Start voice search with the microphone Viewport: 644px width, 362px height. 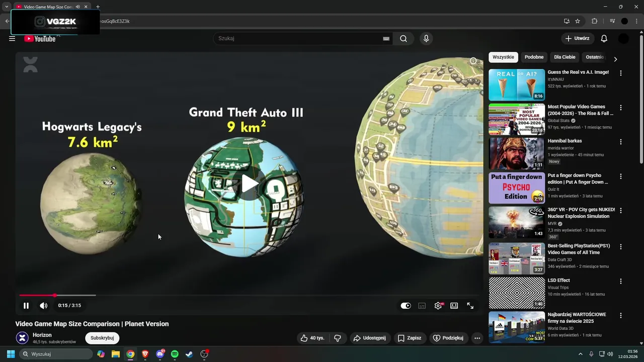coord(426,39)
